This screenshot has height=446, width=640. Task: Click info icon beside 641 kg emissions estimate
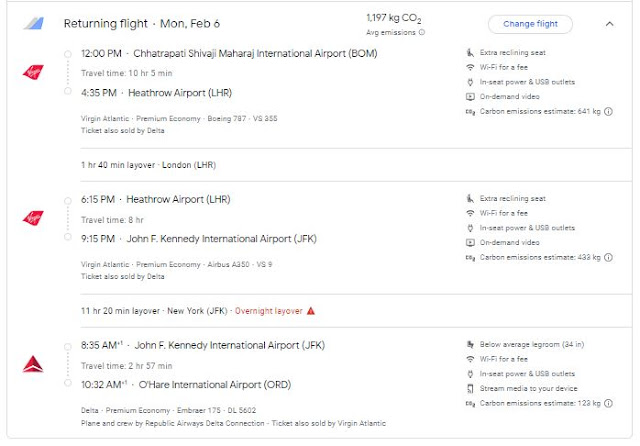609,111
